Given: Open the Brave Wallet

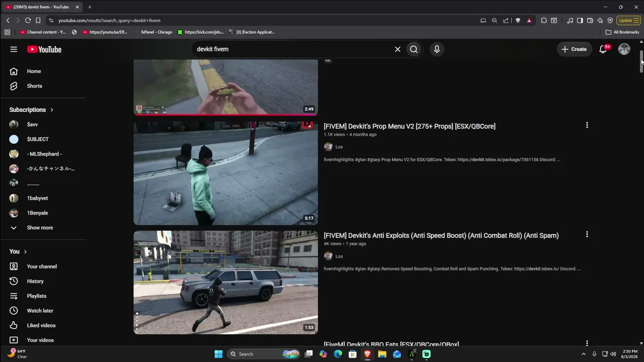Looking at the screenshot, I should pyautogui.click(x=590, y=21).
